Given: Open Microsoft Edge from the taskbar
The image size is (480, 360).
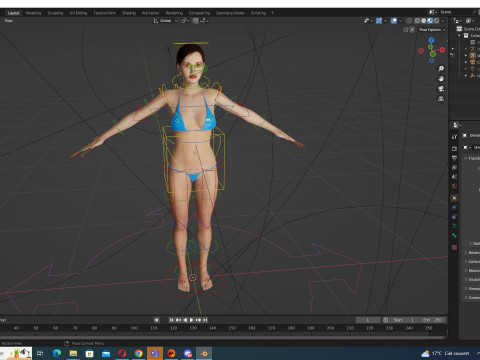Looking at the screenshot, I should point(57,353).
